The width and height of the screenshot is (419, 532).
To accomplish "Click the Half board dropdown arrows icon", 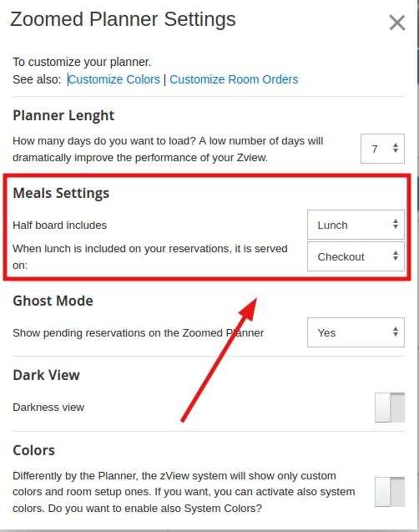I will [x=396, y=224].
